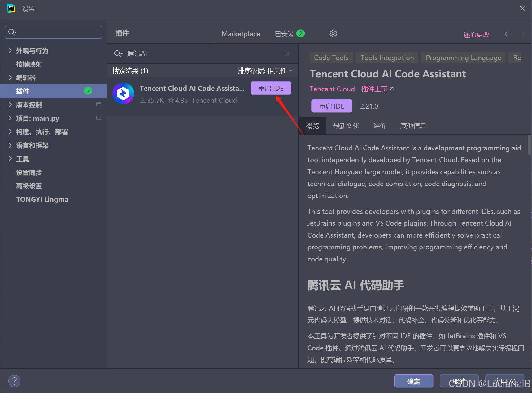
Task: Open the 插件主页 link
Action: pos(377,89)
